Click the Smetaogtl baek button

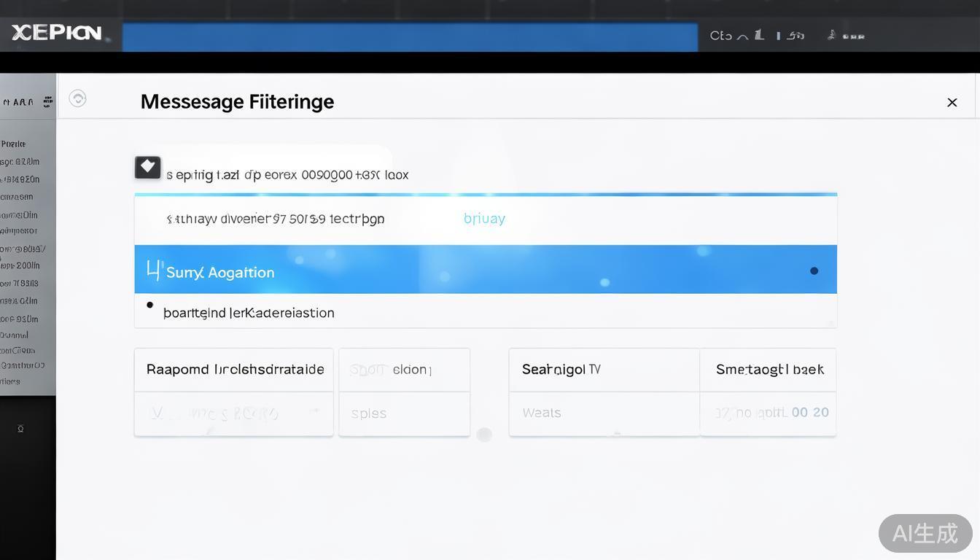[769, 370]
